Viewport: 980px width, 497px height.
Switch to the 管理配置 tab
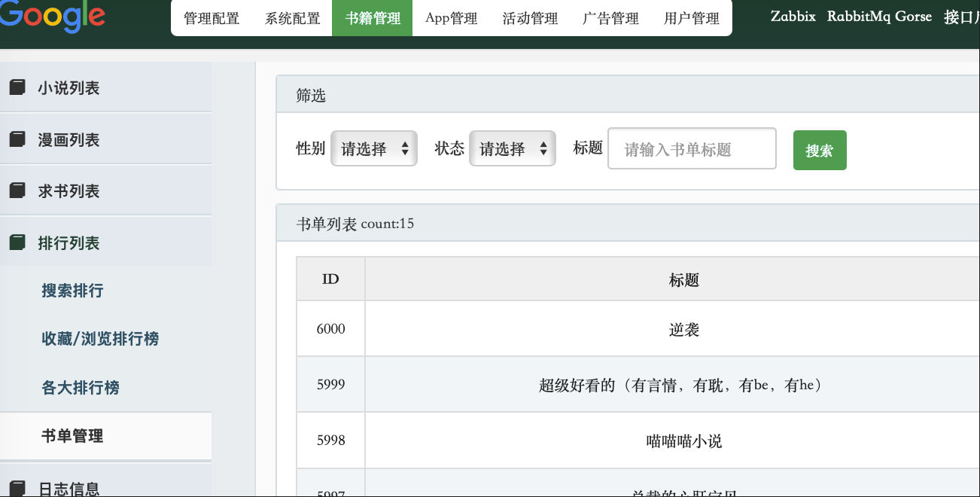tap(212, 19)
